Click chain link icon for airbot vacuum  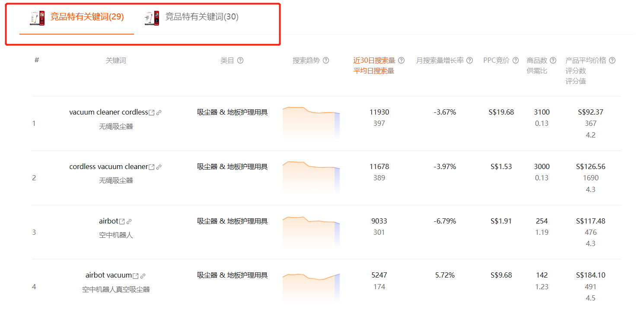coord(143,276)
